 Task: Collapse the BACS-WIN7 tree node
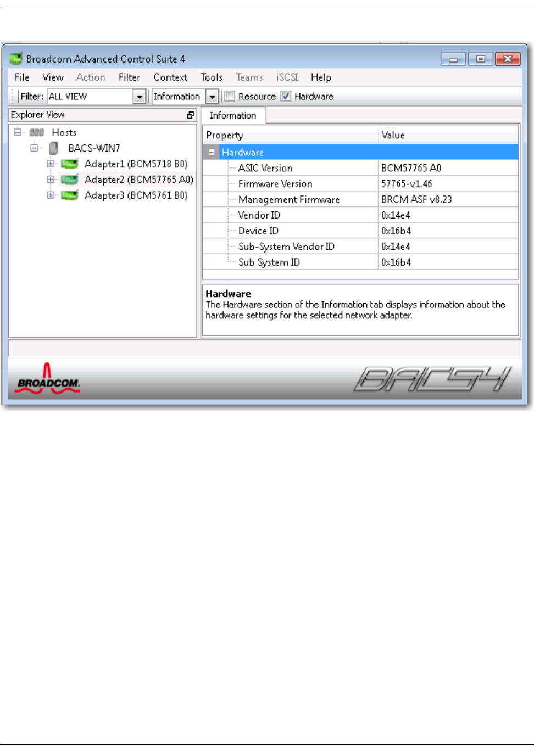point(34,148)
